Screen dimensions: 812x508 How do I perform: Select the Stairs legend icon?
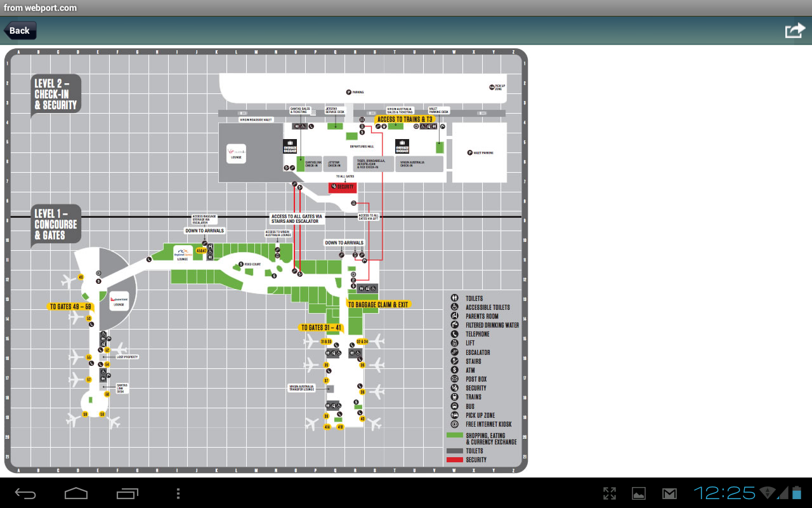(455, 361)
